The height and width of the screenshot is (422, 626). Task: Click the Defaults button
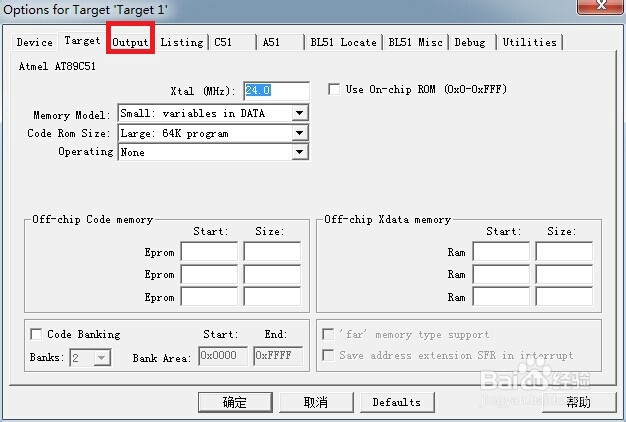397,402
